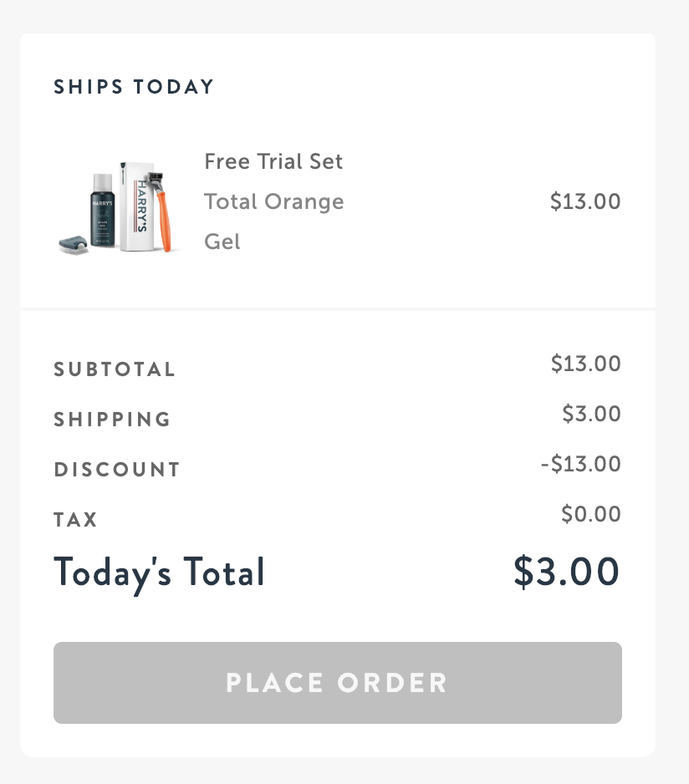The width and height of the screenshot is (689, 784).
Task: Click the $13.00 item price
Action: [585, 201]
